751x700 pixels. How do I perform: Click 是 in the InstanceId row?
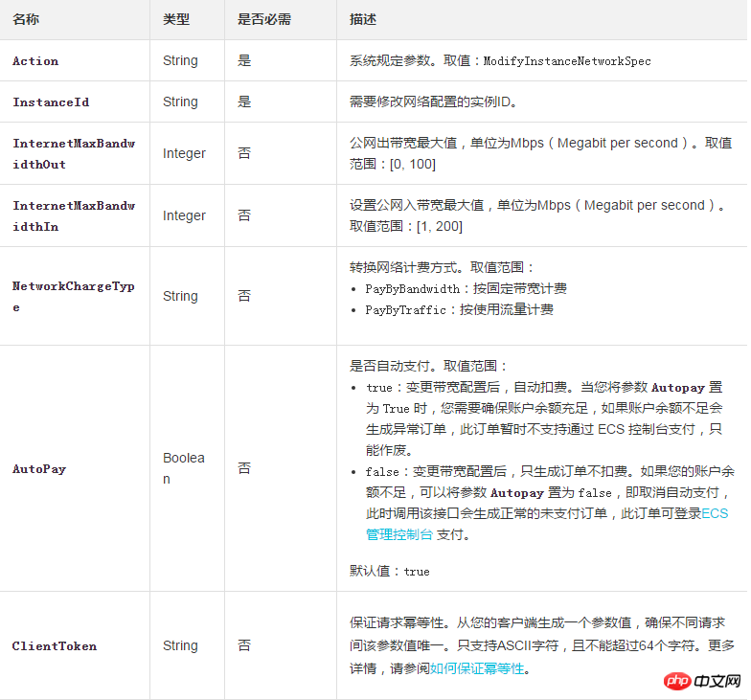point(244,102)
